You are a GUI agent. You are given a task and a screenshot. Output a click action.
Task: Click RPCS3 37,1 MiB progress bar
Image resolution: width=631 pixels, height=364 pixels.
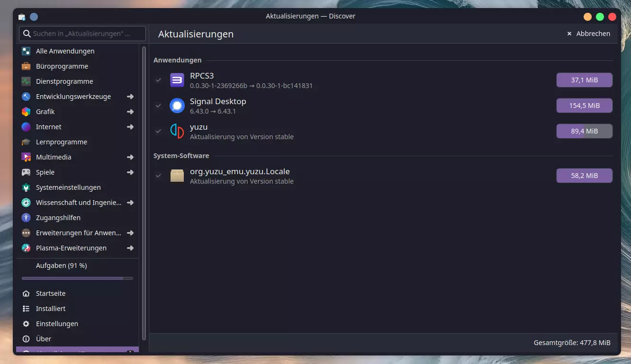click(x=584, y=80)
